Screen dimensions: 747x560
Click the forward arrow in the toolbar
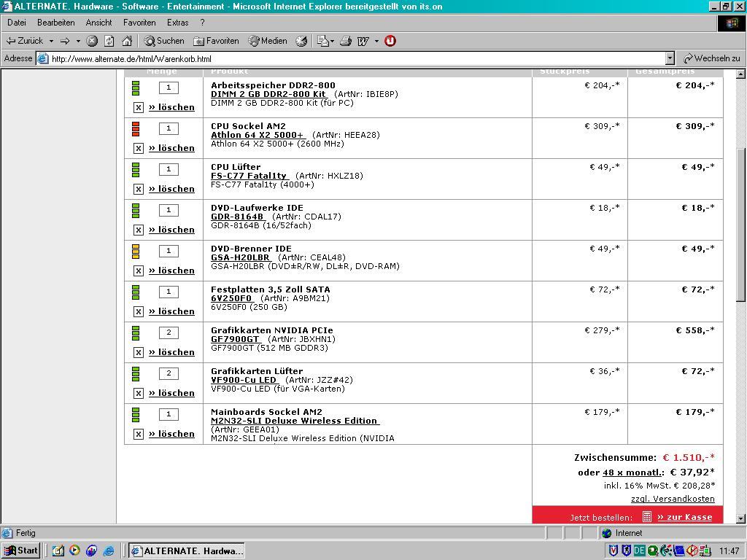65,41
